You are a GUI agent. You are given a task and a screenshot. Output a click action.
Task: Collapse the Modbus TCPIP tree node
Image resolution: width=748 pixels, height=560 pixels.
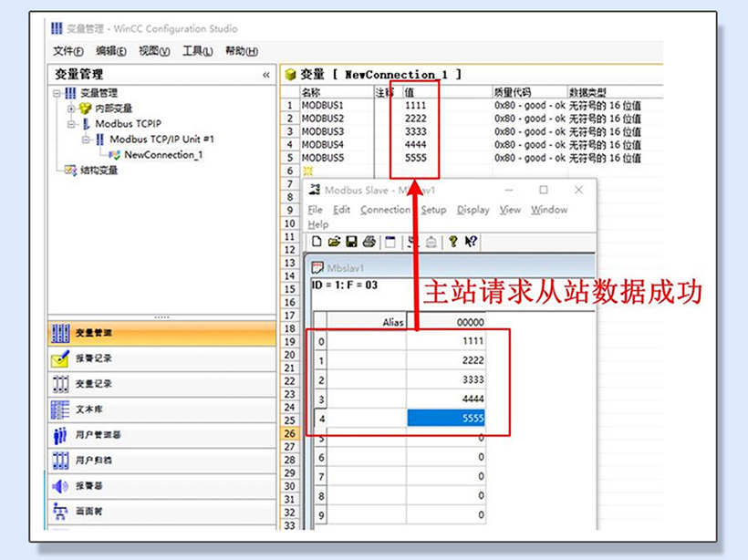(x=71, y=124)
